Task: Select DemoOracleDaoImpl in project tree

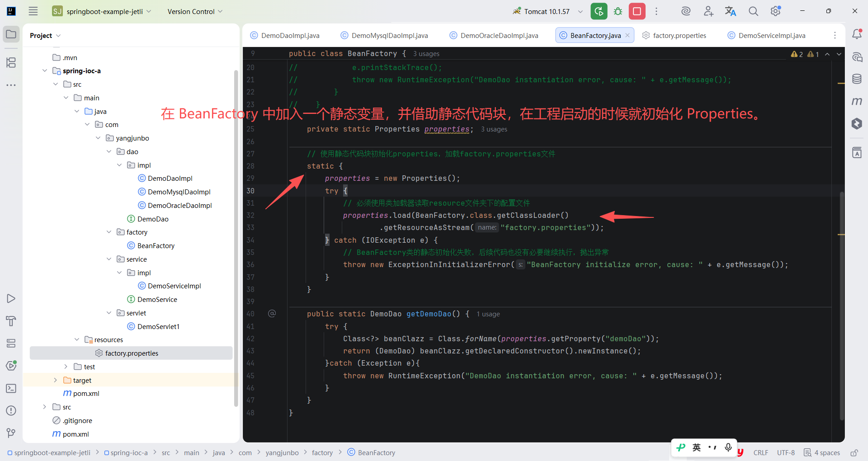Action: 179,205
